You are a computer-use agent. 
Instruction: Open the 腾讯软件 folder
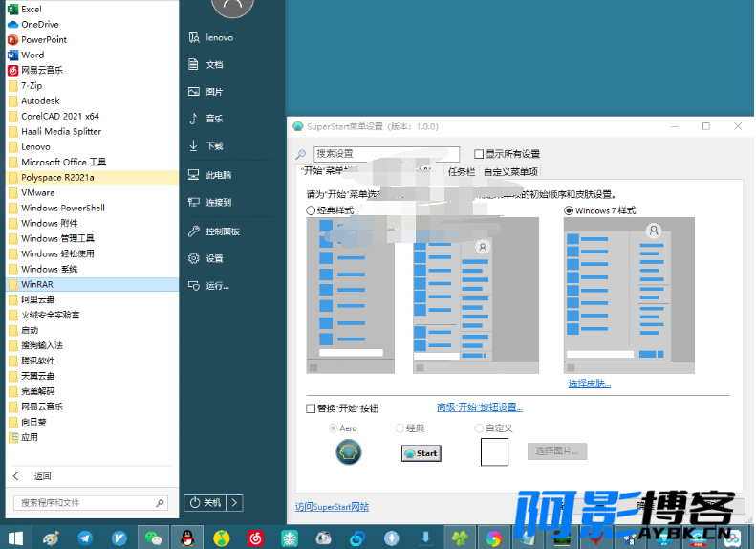coord(92,361)
